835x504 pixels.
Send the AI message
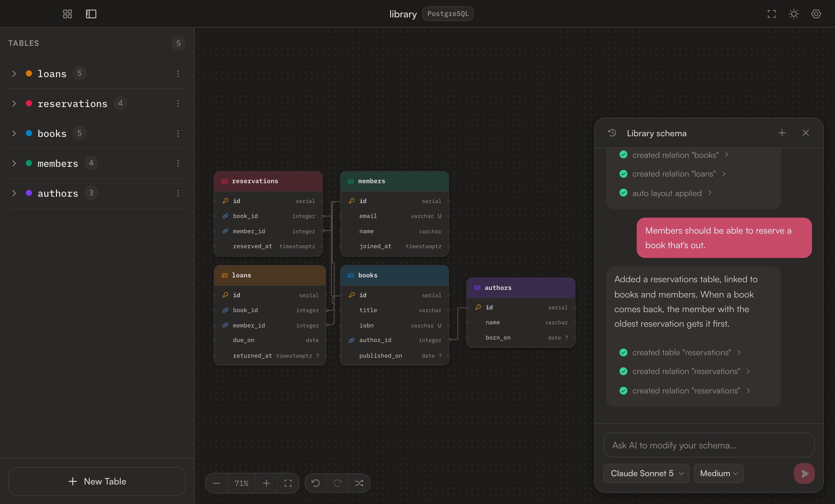tap(804, 473)
